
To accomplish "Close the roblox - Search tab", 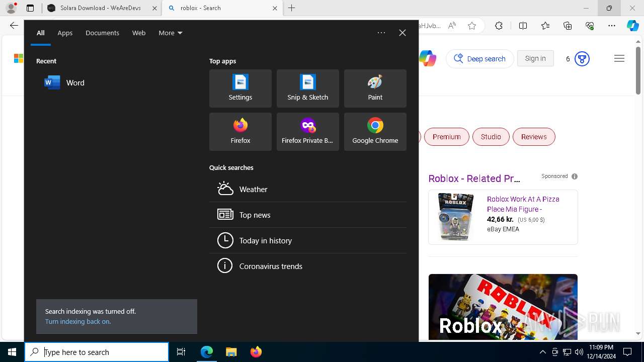I will [x=275, y=8].
